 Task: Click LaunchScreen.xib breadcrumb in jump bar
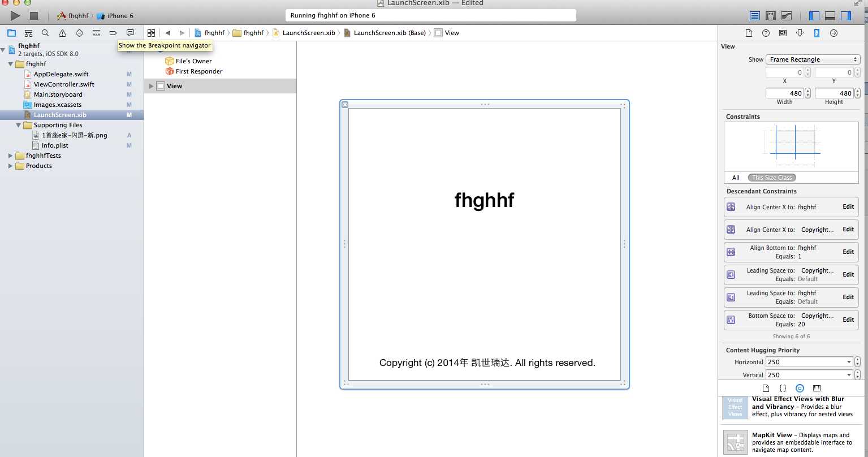tap(308, 33)
